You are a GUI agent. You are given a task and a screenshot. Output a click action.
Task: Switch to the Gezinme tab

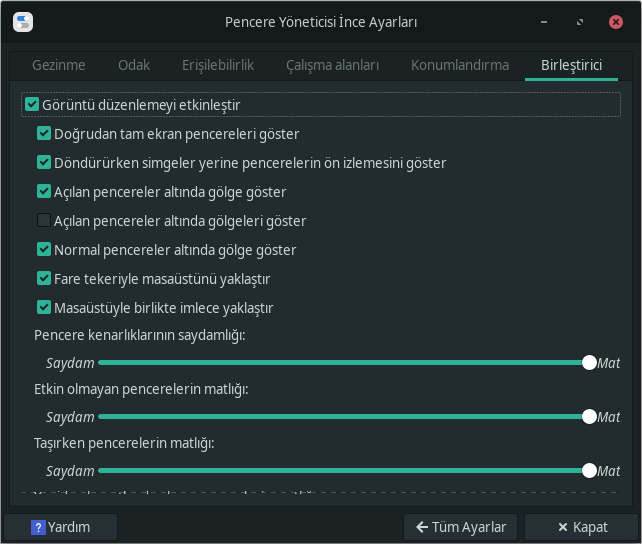(x=59, y=65)
